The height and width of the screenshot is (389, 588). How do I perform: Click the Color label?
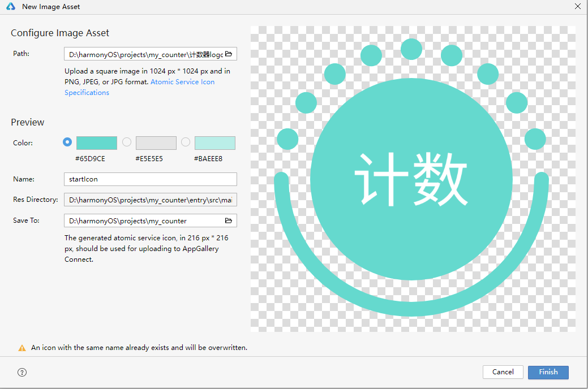tap(23, 143)
